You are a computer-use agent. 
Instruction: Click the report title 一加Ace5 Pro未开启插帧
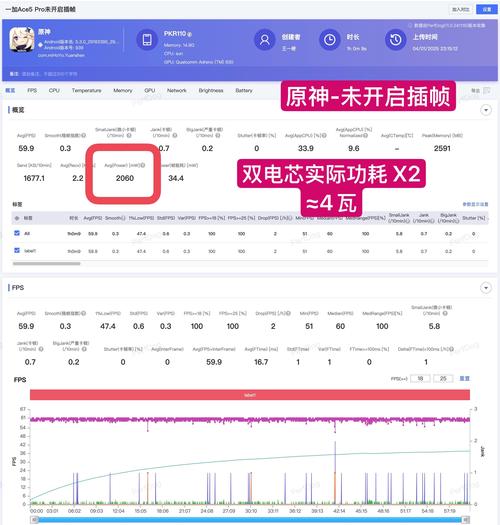pyautogui.click(x=41, y=9)
